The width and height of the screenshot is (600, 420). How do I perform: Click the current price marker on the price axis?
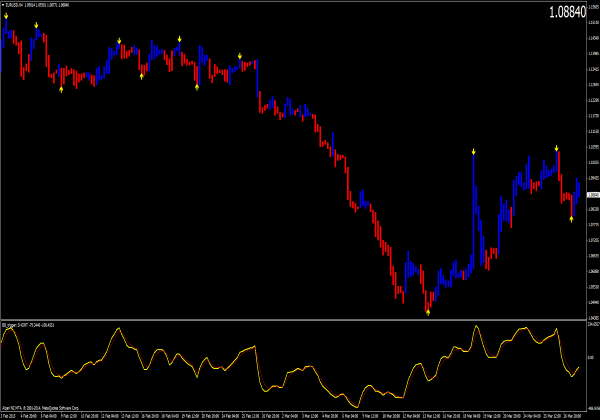[x=590, y=193]
